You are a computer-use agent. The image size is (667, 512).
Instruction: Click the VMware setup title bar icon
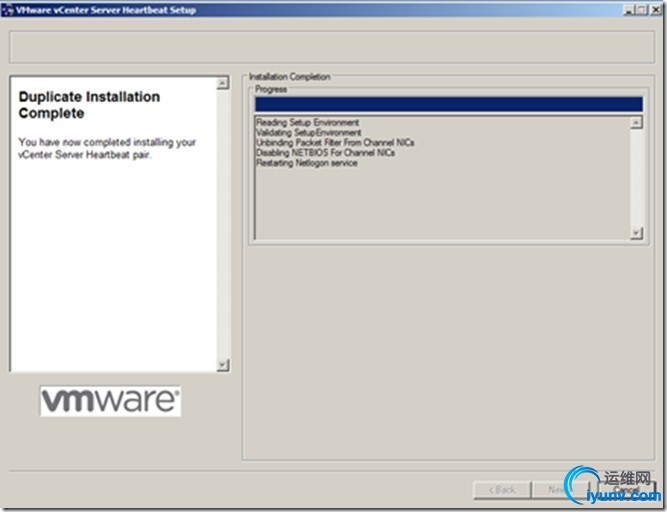(x=8, y=10)
